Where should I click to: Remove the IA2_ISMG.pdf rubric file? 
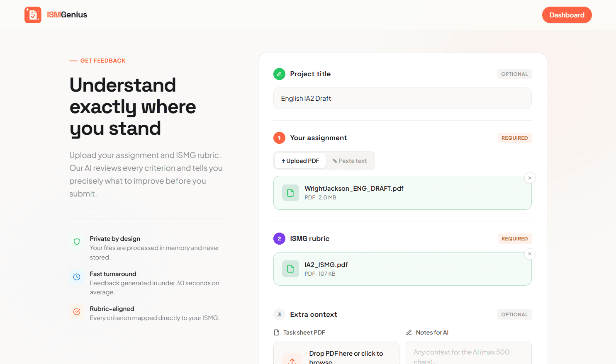point(530,254)
